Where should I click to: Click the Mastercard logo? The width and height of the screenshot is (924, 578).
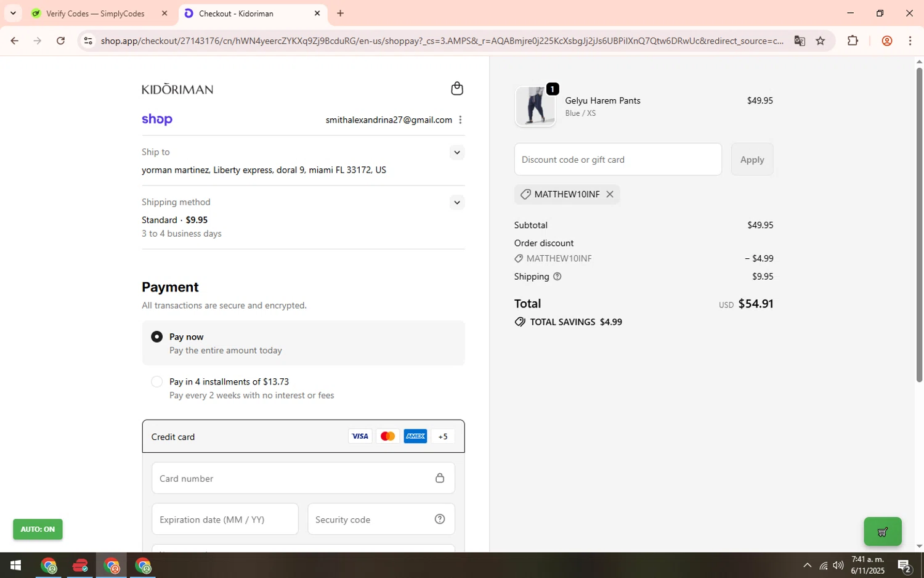387,436
